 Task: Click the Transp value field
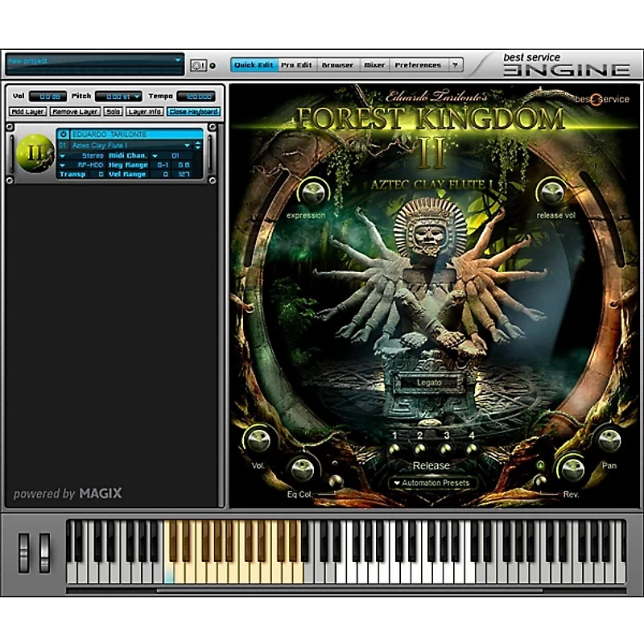tap(97, 175)
